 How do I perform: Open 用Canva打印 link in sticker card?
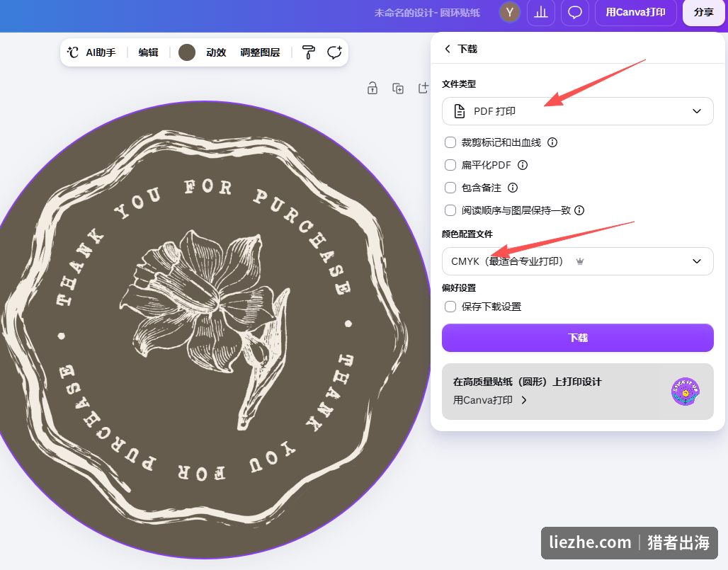tap(489, 400)
